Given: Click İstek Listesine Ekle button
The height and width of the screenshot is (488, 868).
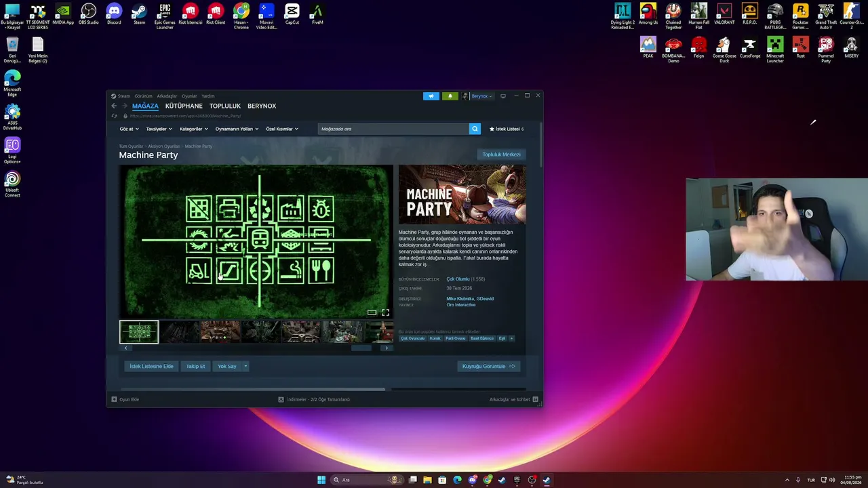Looking at the screenshot, I should click(x=152, y=366).
